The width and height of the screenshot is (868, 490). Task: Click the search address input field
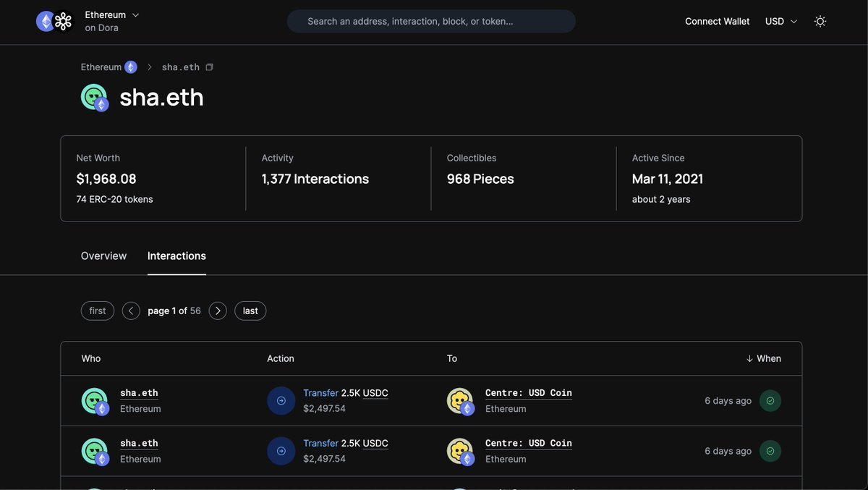click(431, 21)
